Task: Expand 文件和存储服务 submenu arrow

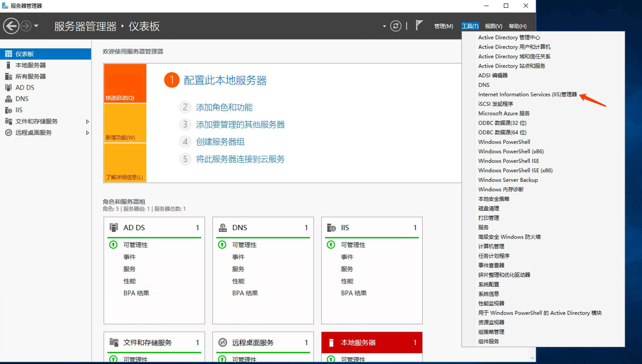Action: [87, 122]
